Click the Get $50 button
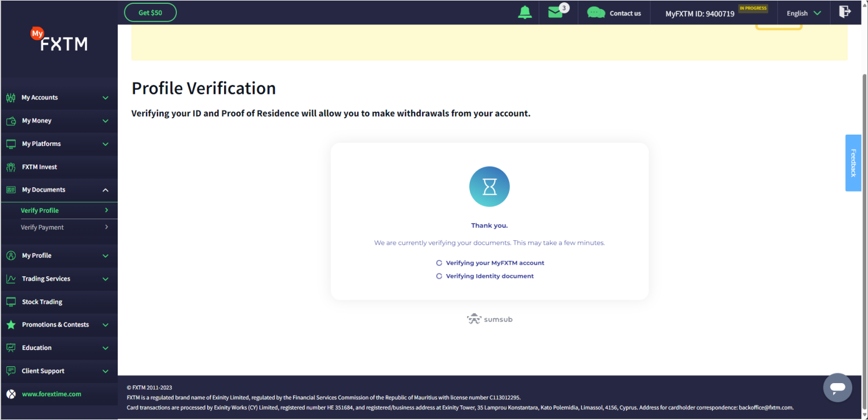 [x=150, y=12]
